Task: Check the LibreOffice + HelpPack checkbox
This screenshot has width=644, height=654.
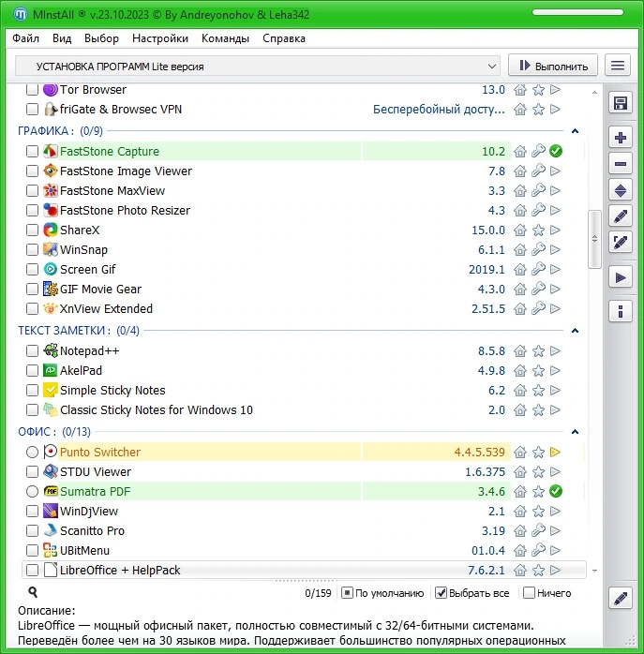Action: click(32, 570)
